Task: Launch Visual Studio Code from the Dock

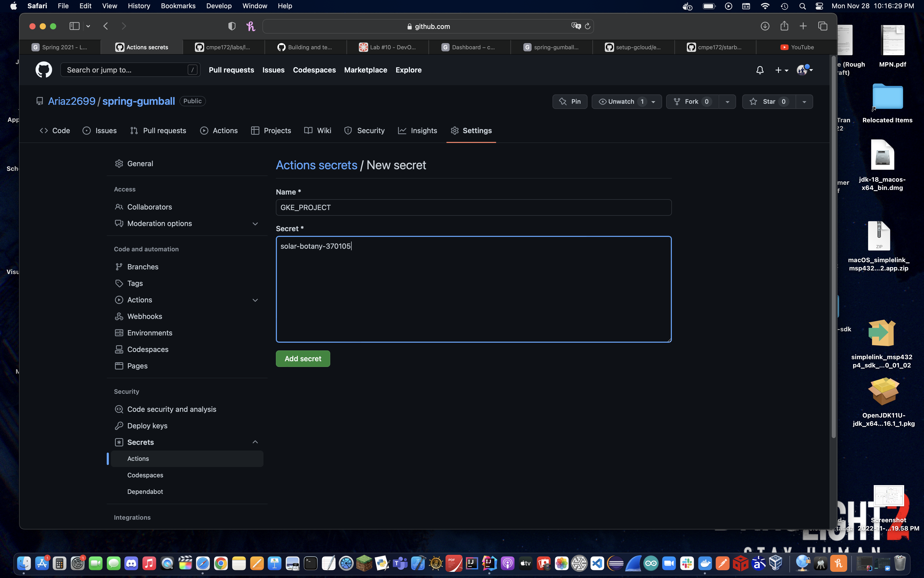Action: [x=597, y=563]
